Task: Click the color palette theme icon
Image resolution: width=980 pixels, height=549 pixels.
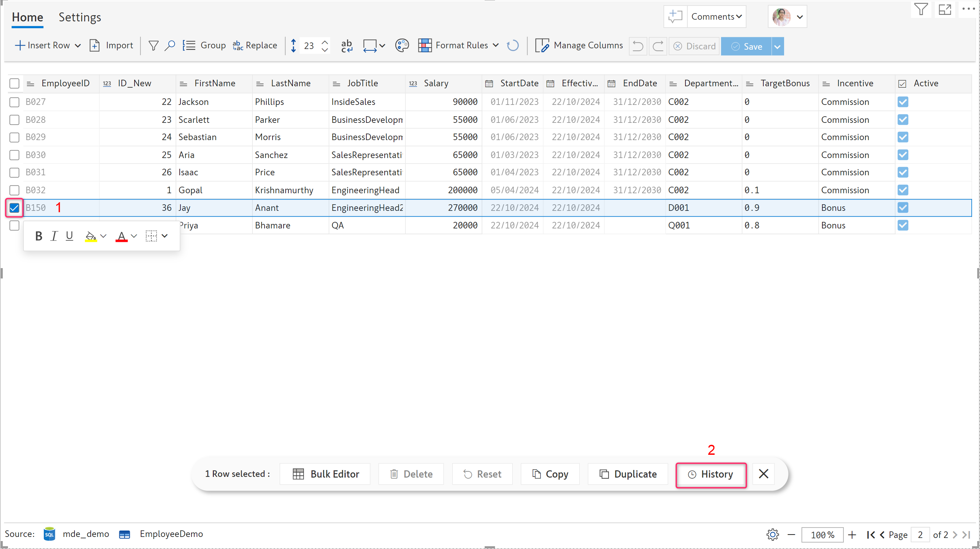Action: click(x=402, y=46)
